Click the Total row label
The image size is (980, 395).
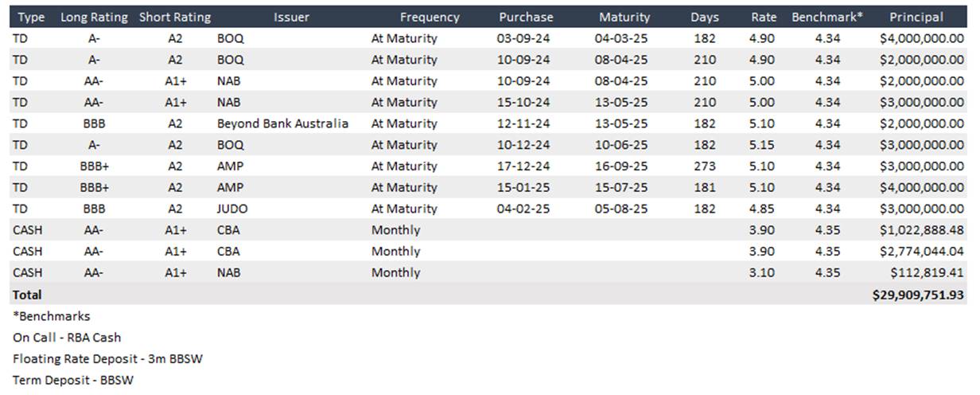coord(27,295)
